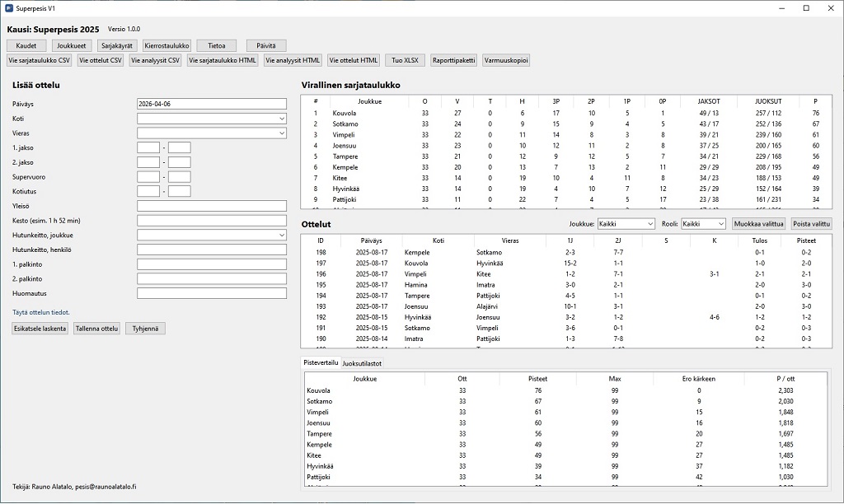The height and width of the screenshot is (504, 844).
Task: Open Sarjakäyrät charts
Action: 117,45
